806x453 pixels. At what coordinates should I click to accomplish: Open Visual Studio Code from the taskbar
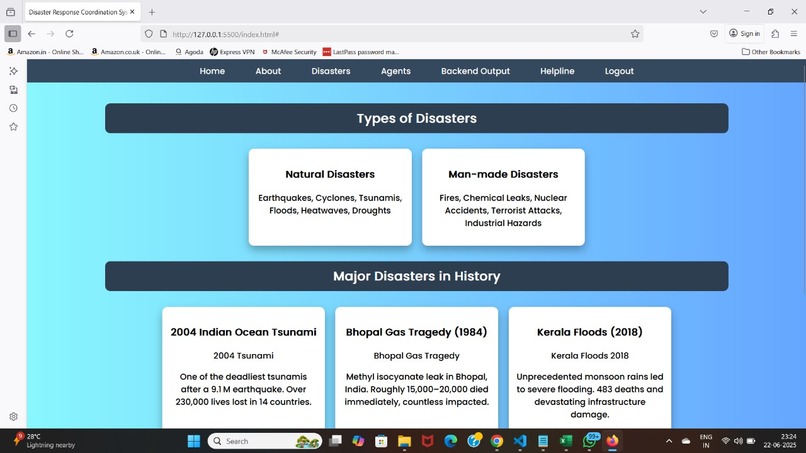(520, 441)
